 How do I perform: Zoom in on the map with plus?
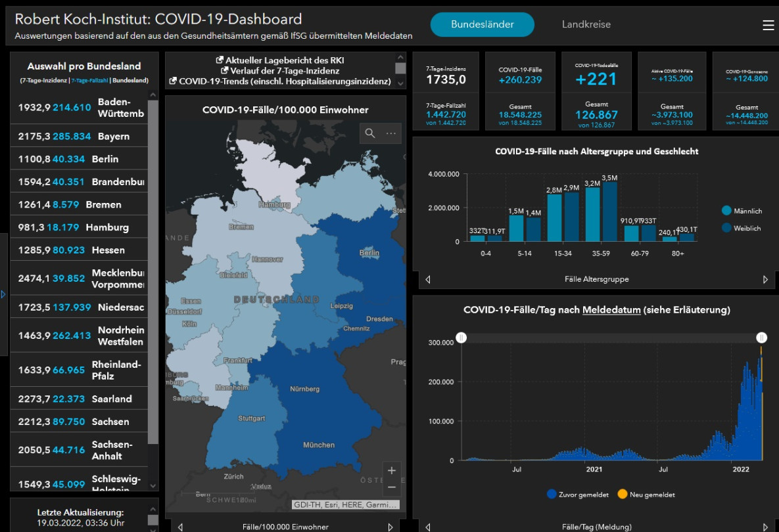pos(392,470)
